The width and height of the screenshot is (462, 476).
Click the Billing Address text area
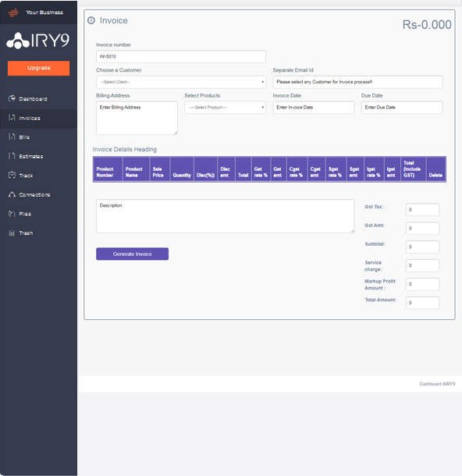137,118
